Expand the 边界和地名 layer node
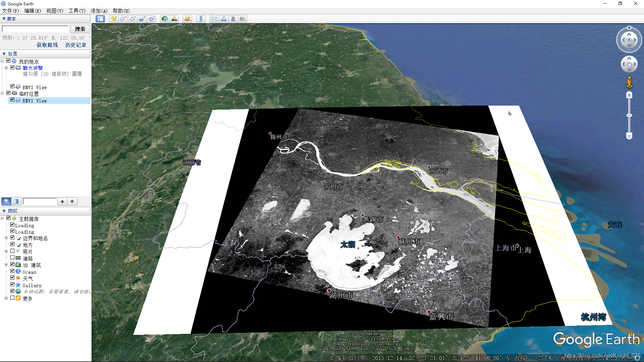 tap(6, 238)
